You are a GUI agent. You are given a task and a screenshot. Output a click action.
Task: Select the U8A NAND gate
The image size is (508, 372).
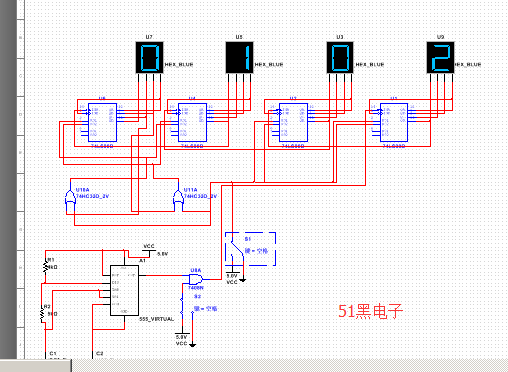pyautogui.click(x=196, y=279)
